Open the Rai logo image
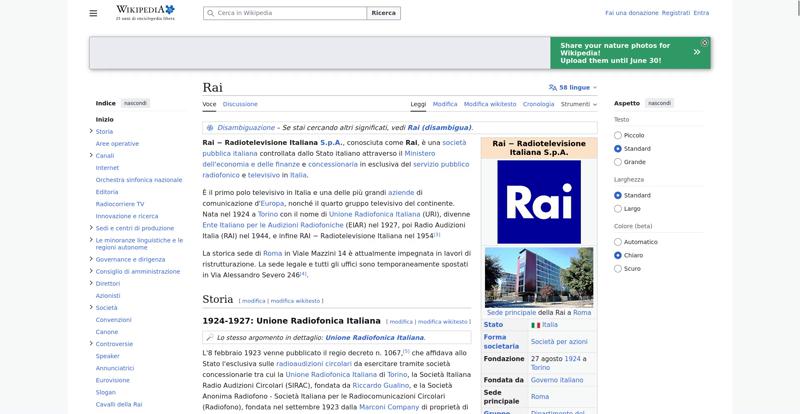Image resolution: width=800 pixels, height=414 pixels. pos(539,202)
